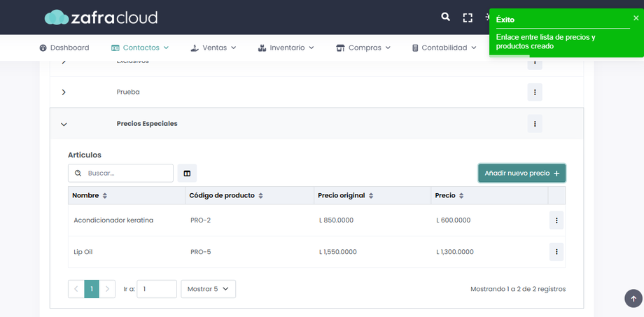The height and width of the screenshot is (317, 644).
Task: Toggle fullscreen mode icon in header
Action: 468,17
